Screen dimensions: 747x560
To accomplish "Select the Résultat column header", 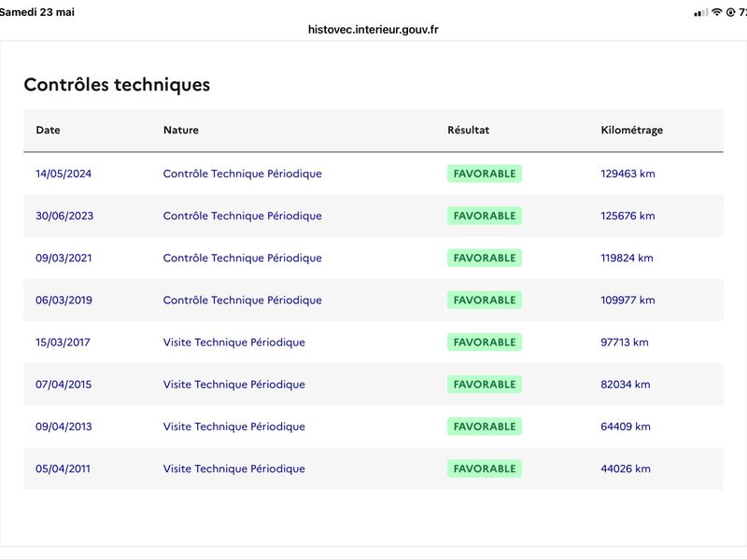I will point(469,130).
